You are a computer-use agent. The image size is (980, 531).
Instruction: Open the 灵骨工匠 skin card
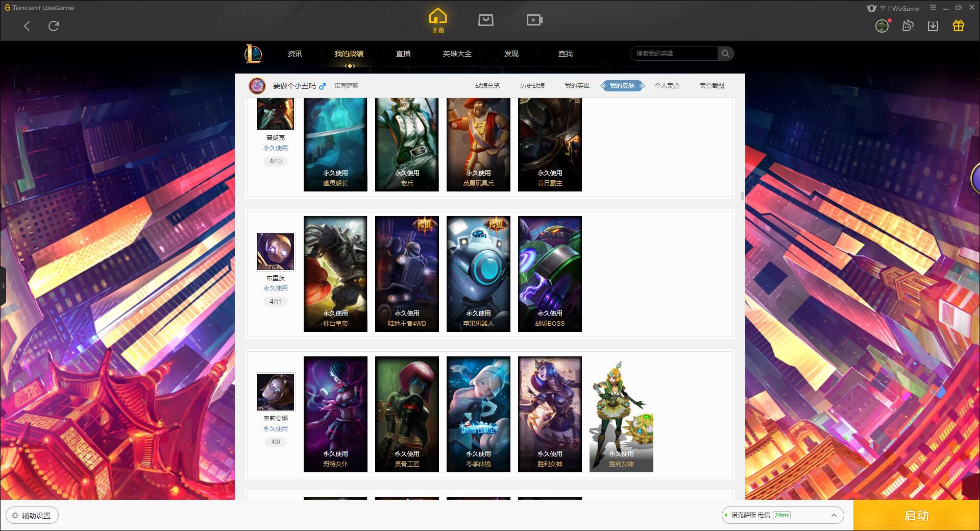[x=407, y=414]
